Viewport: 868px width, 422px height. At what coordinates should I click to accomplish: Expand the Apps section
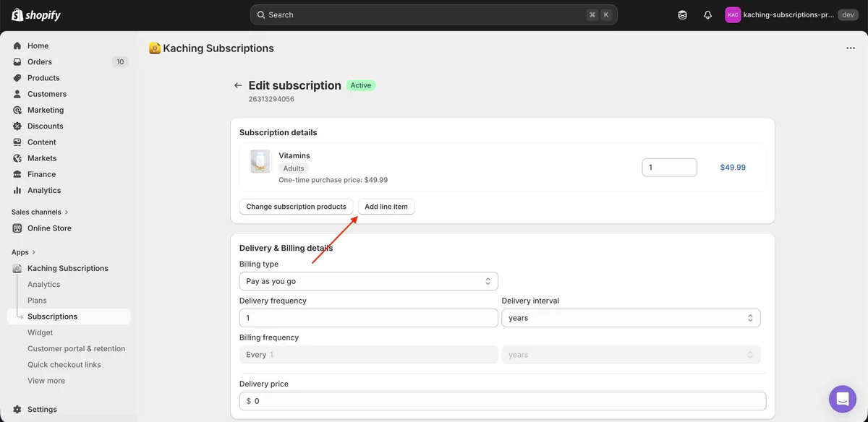pyautogui.click(x=24, y=252)
